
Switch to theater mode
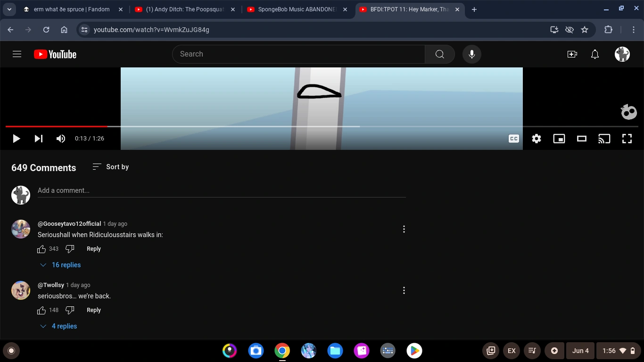(x=581, y=139)
